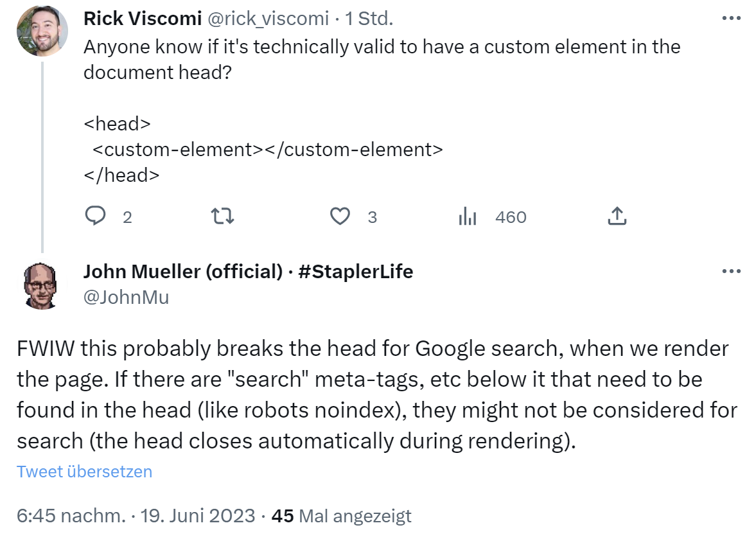756x548 pixels.
Task: Click the share icon on the tweet
Action: click(618, 217)
